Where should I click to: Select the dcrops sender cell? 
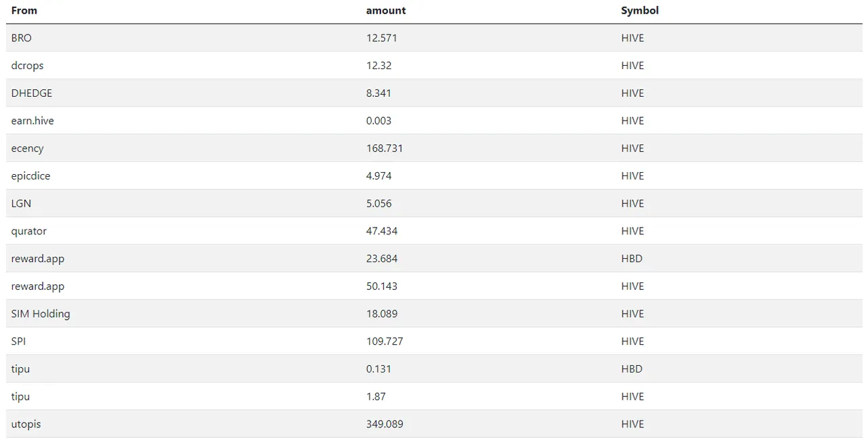(x=27, y=66)
